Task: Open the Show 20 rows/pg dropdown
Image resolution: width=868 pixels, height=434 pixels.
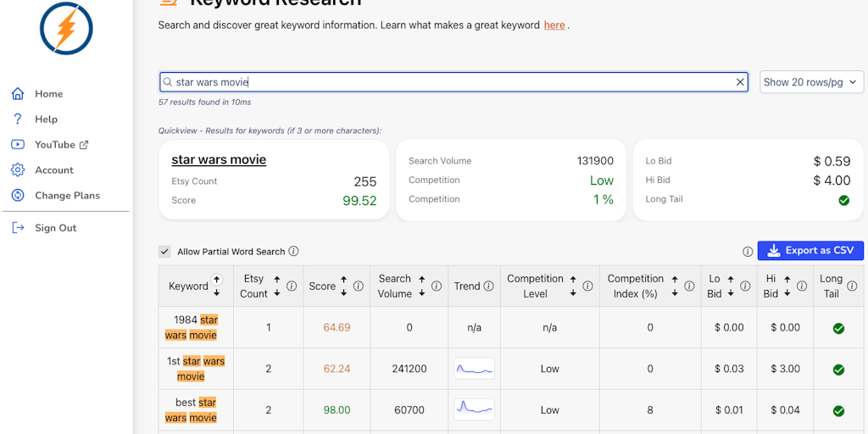Action: click(811, 82)
